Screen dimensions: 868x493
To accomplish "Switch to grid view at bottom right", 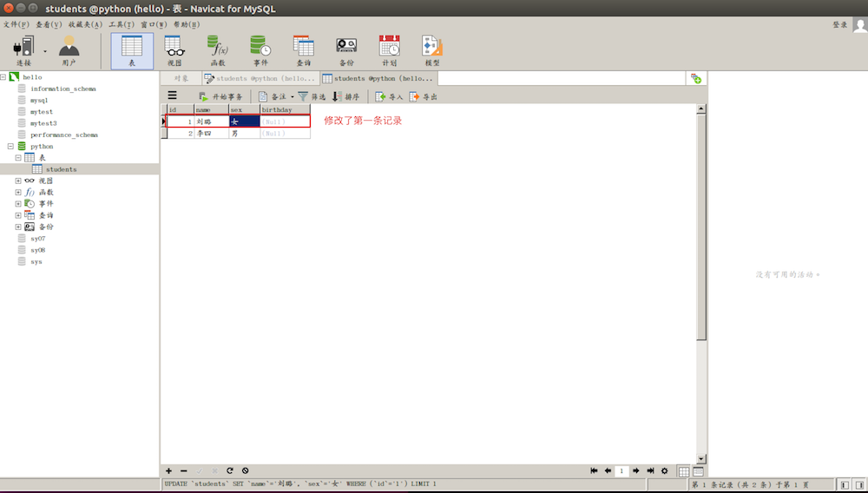I will 683,470.
